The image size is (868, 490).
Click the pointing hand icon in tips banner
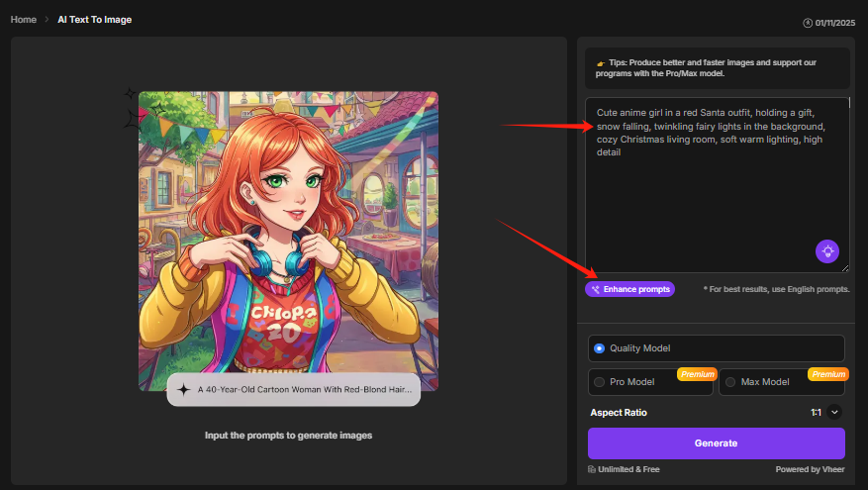pyautogui.click(x=600, y=63)
